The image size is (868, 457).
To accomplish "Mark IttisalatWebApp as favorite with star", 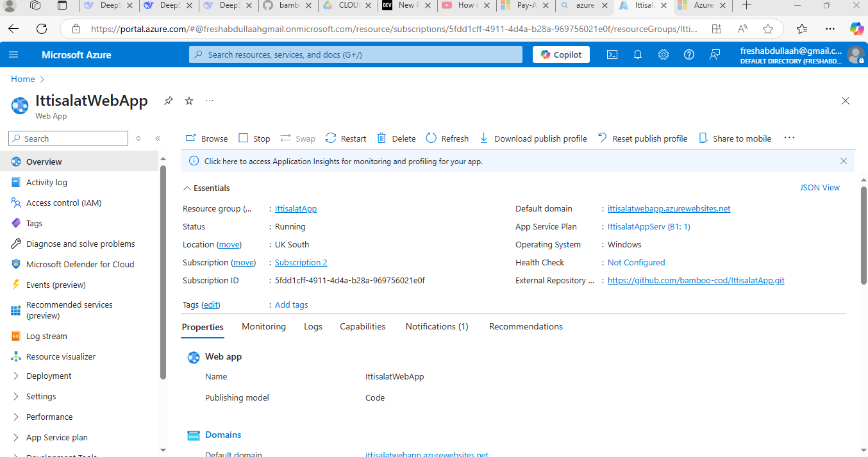I will [x=189, y=101].
